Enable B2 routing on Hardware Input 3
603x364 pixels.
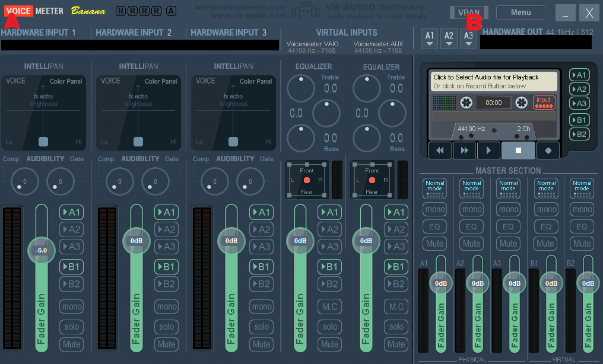[261, 284]
